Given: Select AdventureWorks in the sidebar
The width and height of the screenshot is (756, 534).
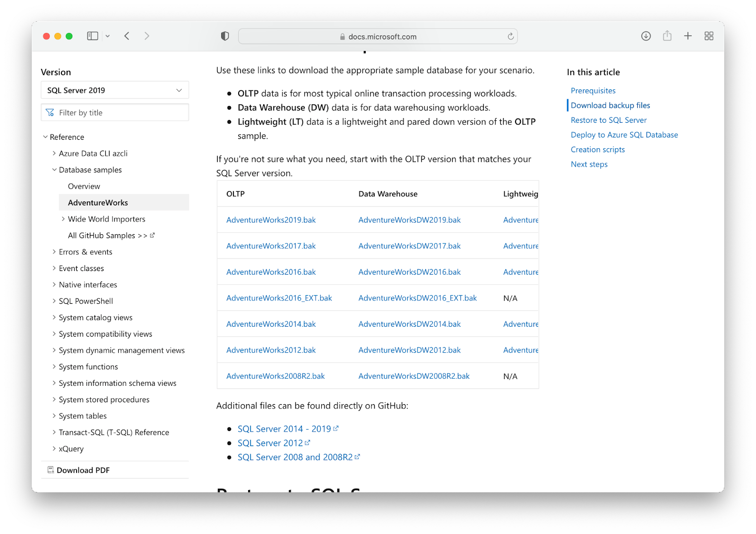Looking at the screenshot, I should 98,202.
